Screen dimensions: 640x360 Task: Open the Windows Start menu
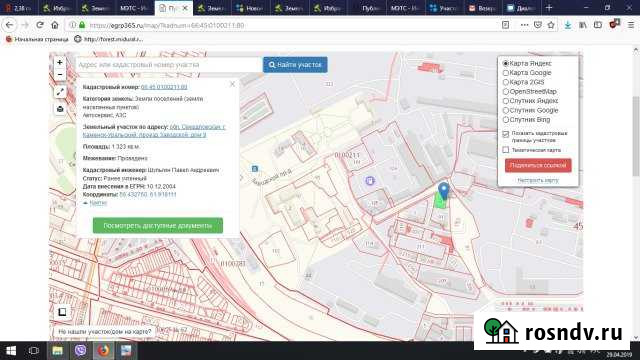[11, 351]
